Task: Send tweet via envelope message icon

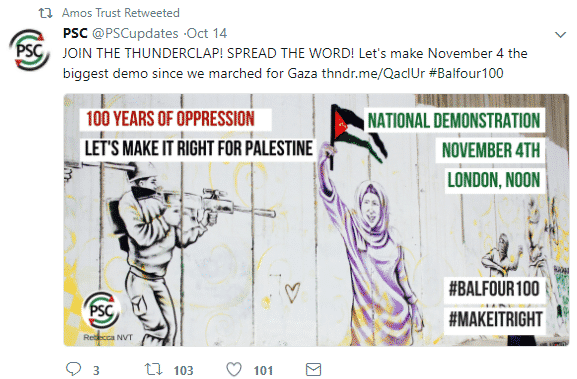Action: [314, 369]
